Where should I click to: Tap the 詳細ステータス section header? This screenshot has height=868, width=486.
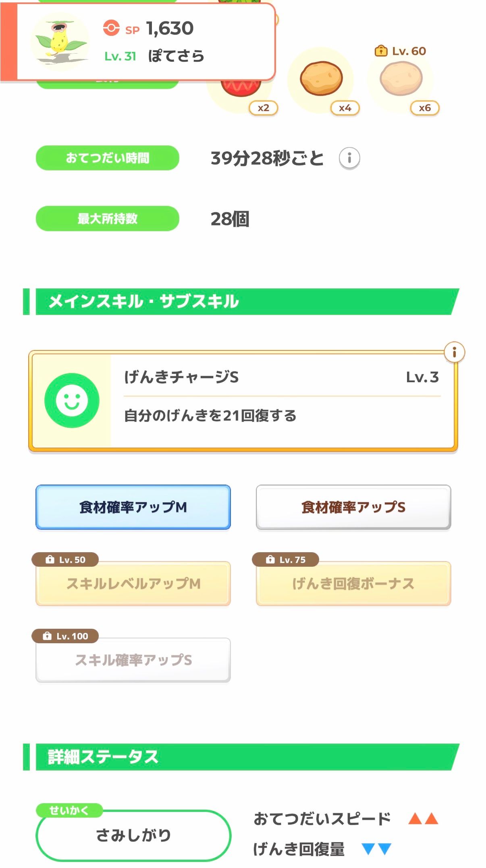click(x=242, y=757)
